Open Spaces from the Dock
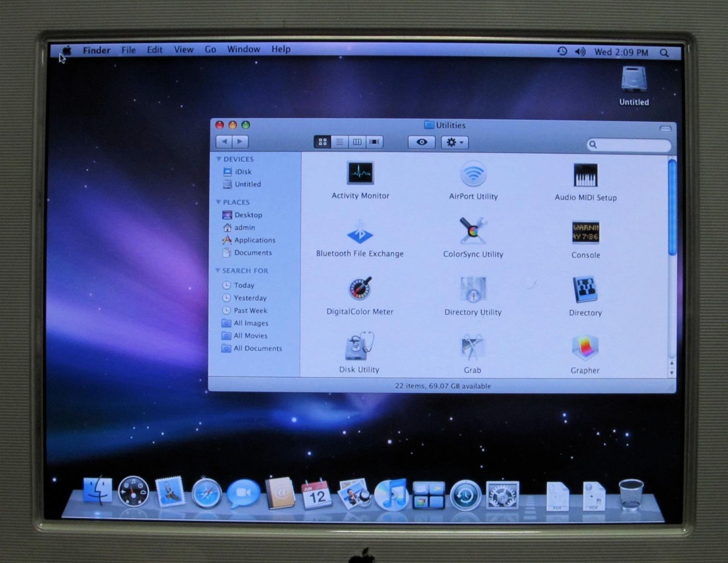728x563 pixels. [428, 495]
